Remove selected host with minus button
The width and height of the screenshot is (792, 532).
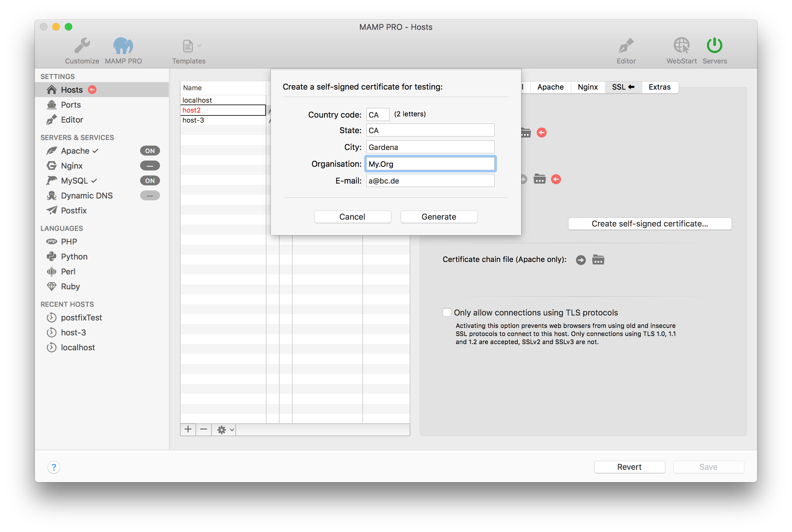[x=203, y=430]
